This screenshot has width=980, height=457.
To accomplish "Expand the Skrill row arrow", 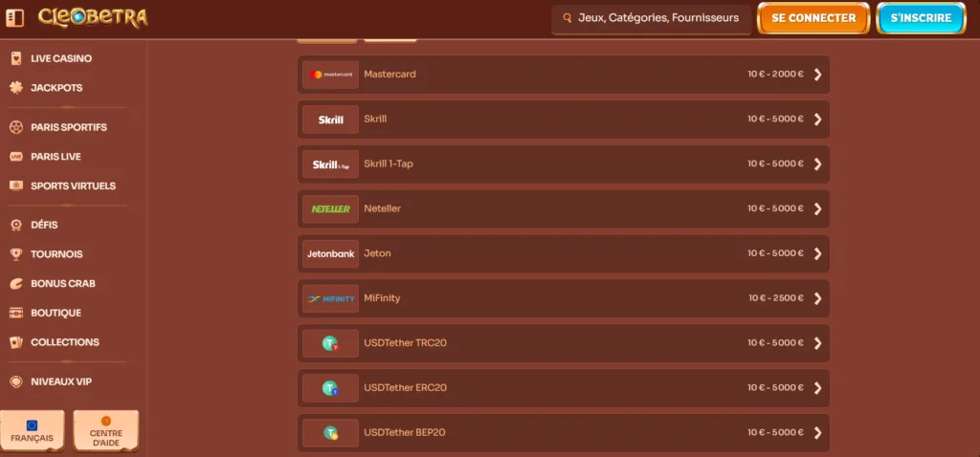I will tap(817, 120).
